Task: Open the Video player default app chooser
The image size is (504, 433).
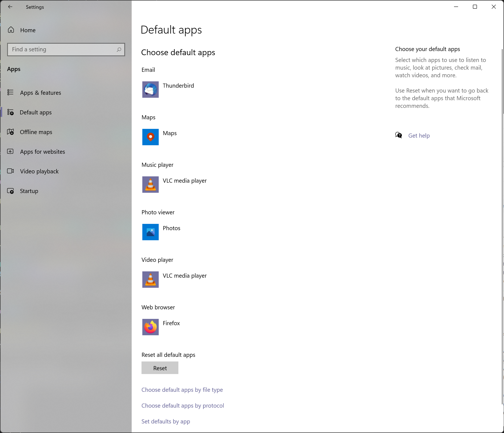Action: tap(184, 275)
